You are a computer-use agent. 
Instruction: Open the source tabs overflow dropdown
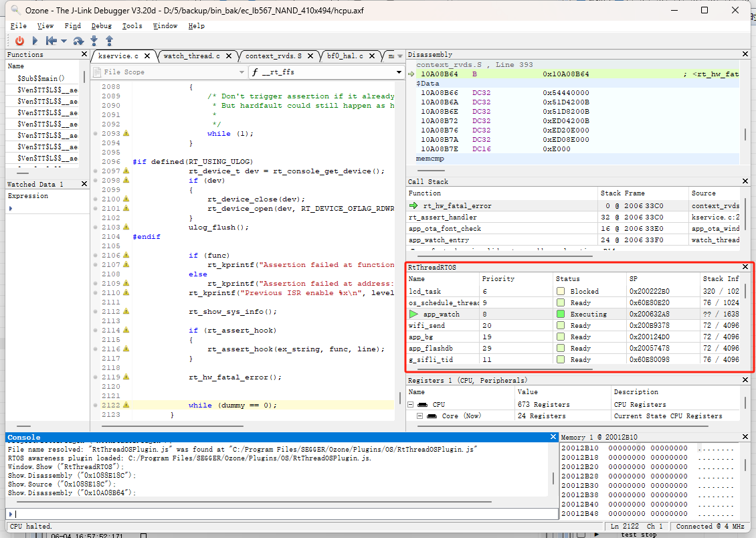click(399, 56)
